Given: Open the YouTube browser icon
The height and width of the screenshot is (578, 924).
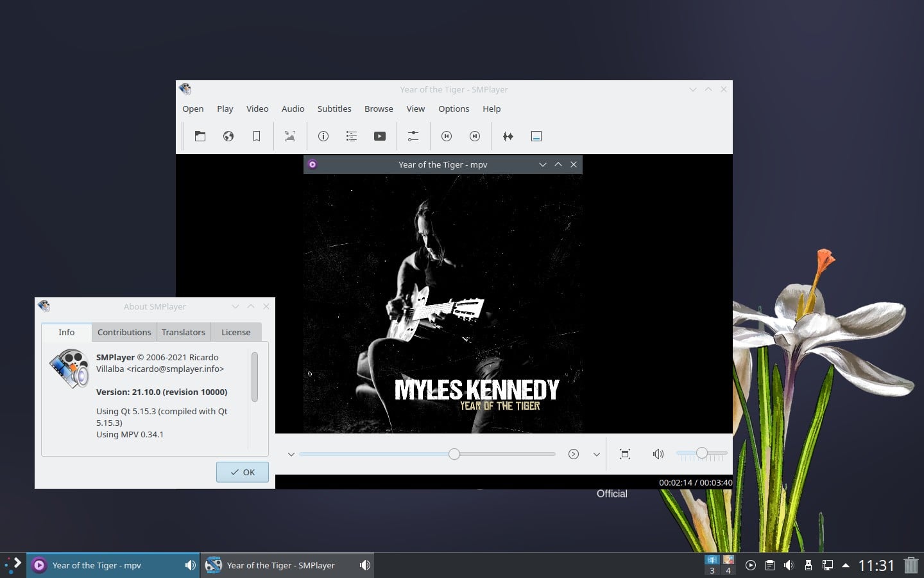Looking at the screenshot, I should pyautogui.click(x=379, y=136).
